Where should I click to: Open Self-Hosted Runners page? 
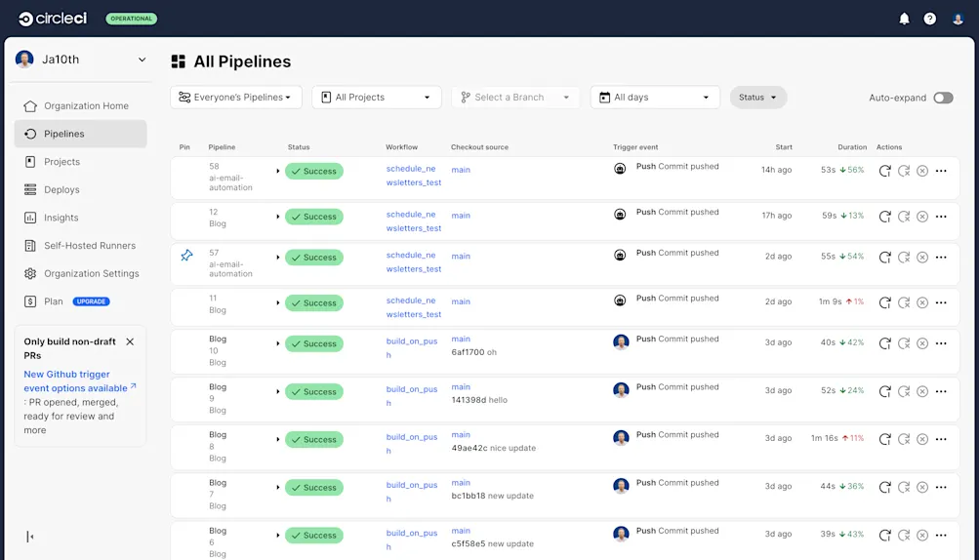coord(81,245)
